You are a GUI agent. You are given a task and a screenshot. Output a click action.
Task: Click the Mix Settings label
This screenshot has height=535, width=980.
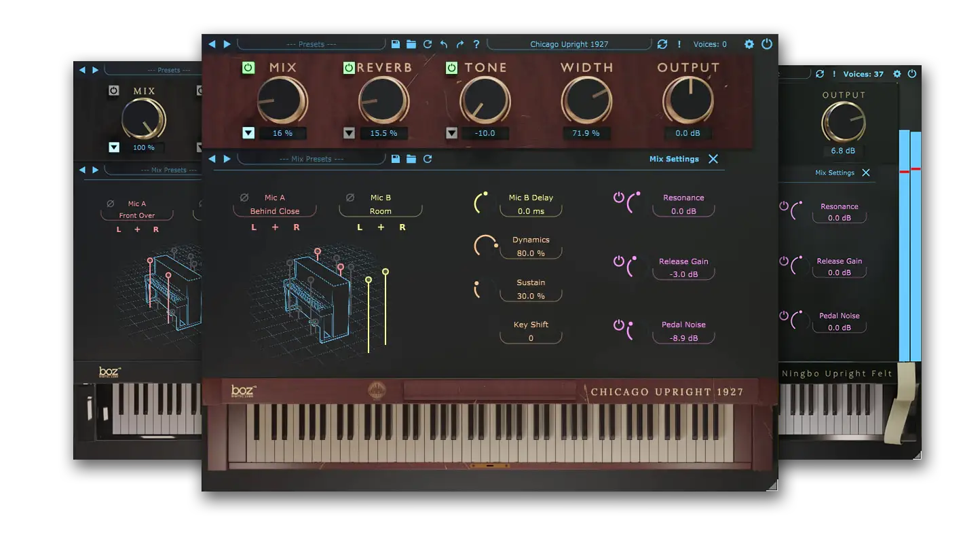click(x=673, y=159)
